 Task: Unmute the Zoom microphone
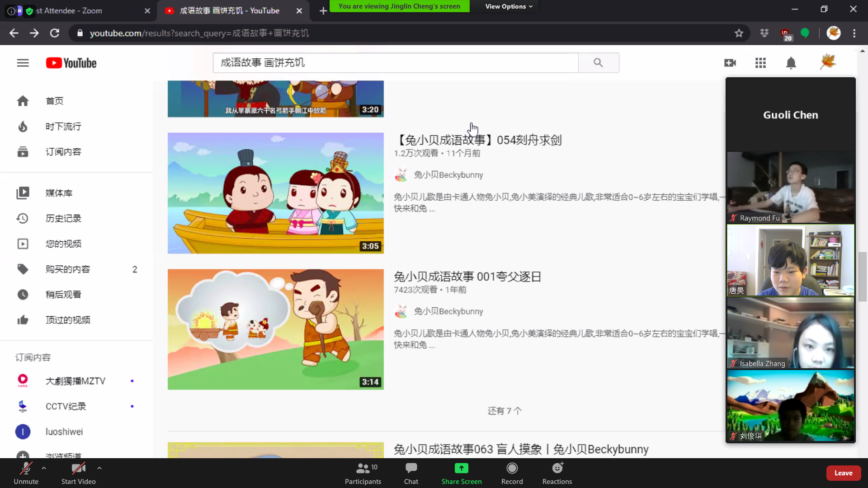(x=26, y=473)
